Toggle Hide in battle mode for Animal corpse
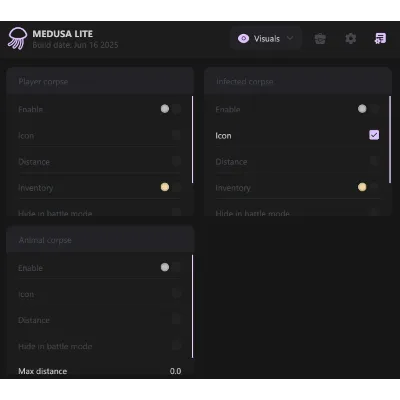Screen dimensions: 400x400 [x=177, y=345]
